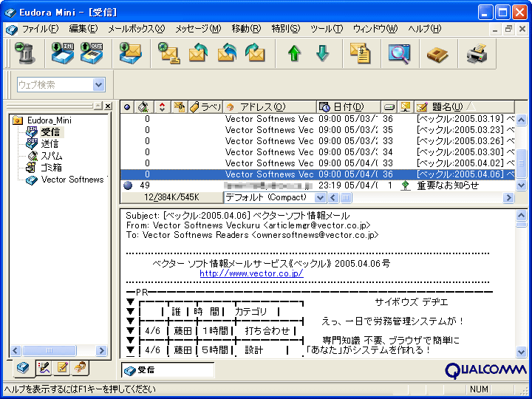Open the メッセージ(M) menu
This screenshot has height=399, width=532.
[198, 29]
